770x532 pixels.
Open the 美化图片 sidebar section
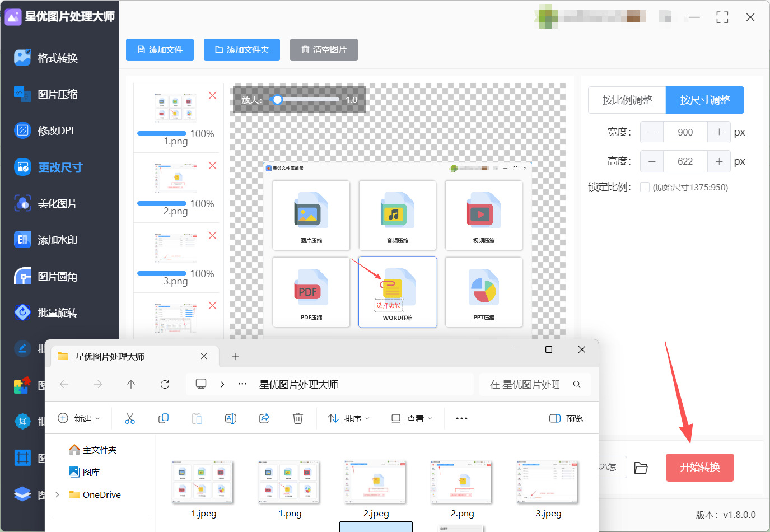click(x=47, y=203)
